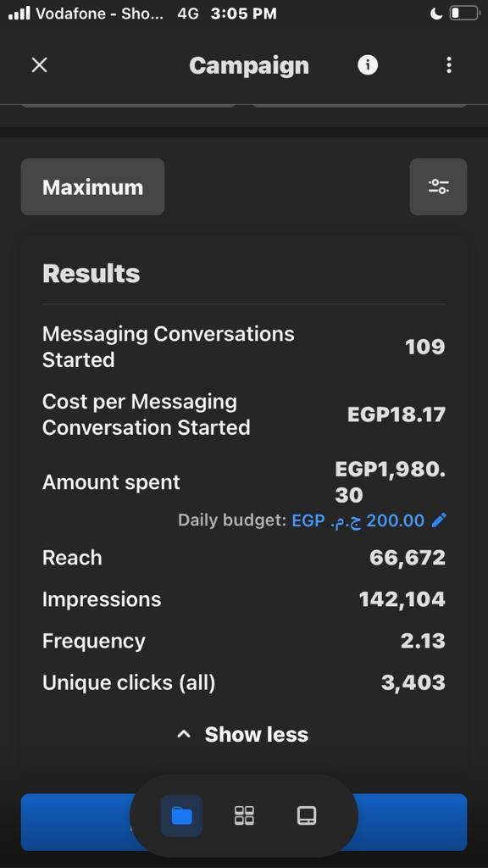Viewport: 488px width, 868px height.
Task: Select the Messaging Conversations Started row
Action: [x=243, y=347]
